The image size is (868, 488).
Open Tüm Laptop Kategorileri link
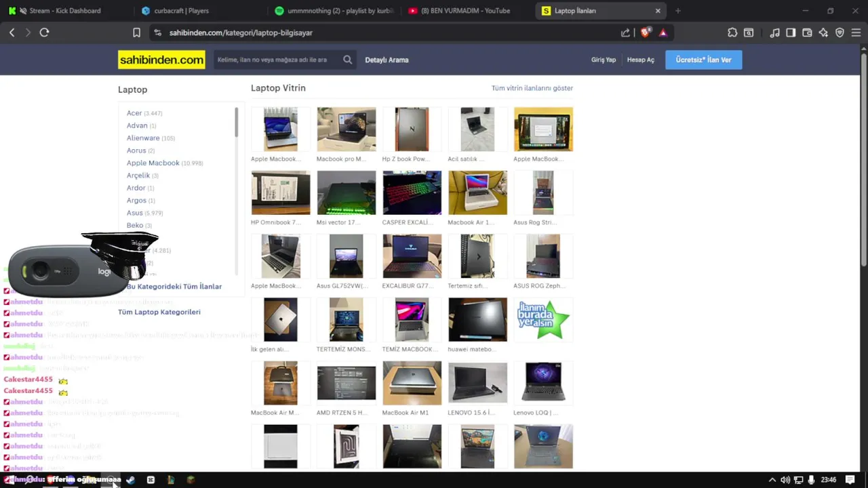[159, 312]
